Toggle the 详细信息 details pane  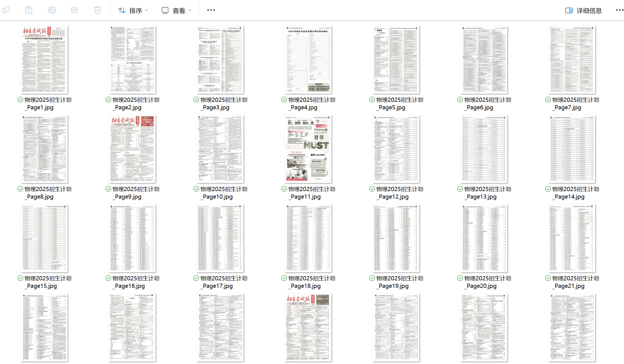coord(589,11)
